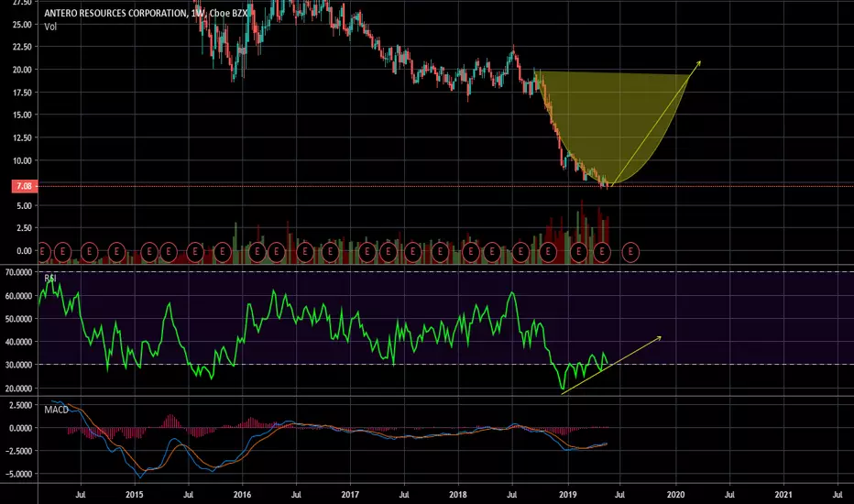Click the 50.0000 RSI axis label

coord(18,319)
